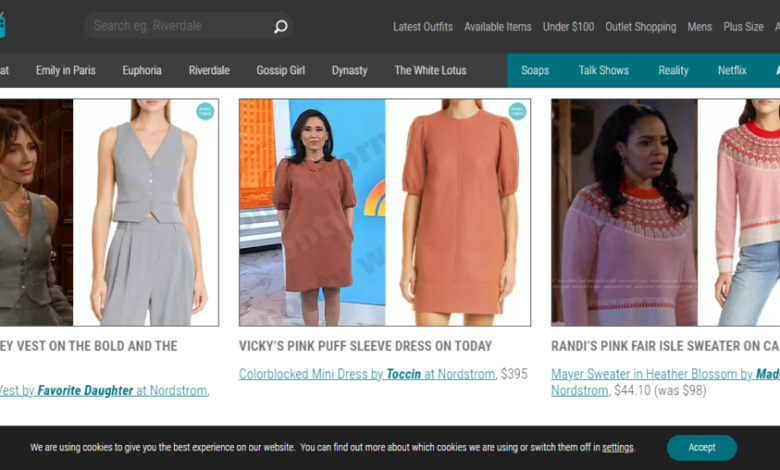780x470 pixels.
Task: Select The White Lotus show
Action: pos(430,71)
